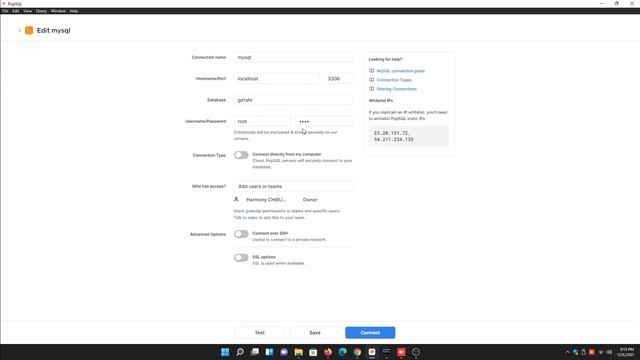Focus the Database field
Viewport: 640px width, 360px height.
pyautogui.click(x=293, y=100)
